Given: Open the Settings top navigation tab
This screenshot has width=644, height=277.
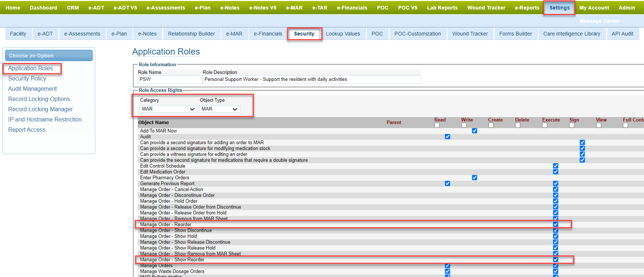Looking at the screenshot, I should pos(559,8).
